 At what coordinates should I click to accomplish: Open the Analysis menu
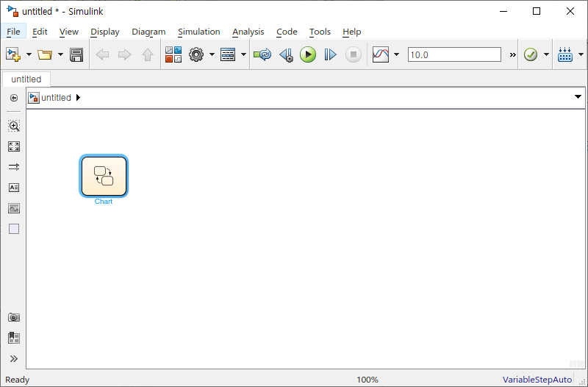248,32
